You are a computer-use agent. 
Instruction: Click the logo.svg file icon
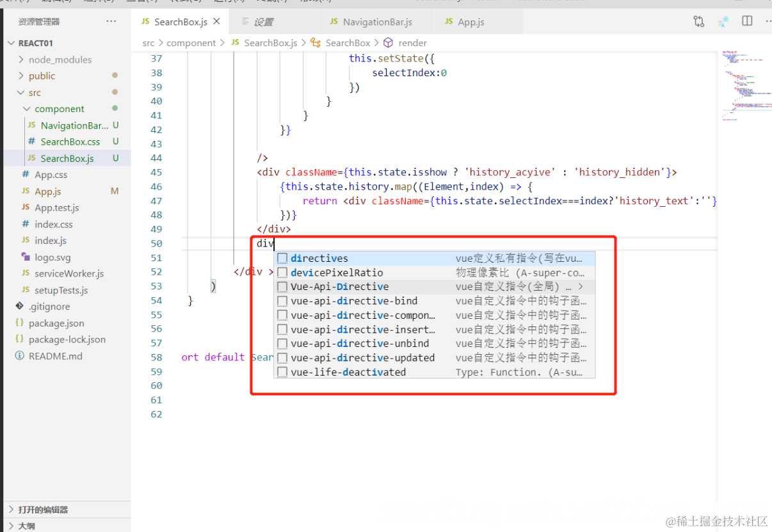(x=26, y=257)
